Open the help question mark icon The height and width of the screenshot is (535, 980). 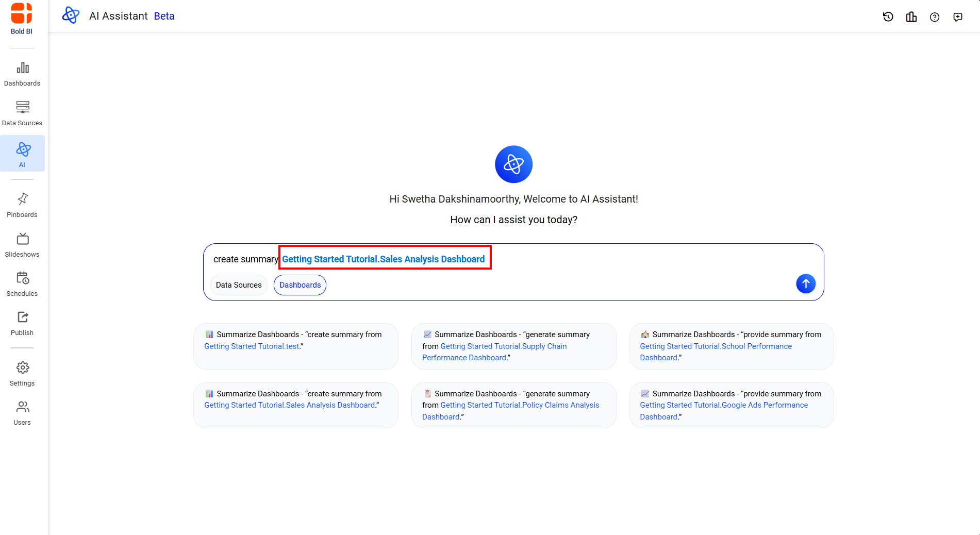click(x=934, y=17)
